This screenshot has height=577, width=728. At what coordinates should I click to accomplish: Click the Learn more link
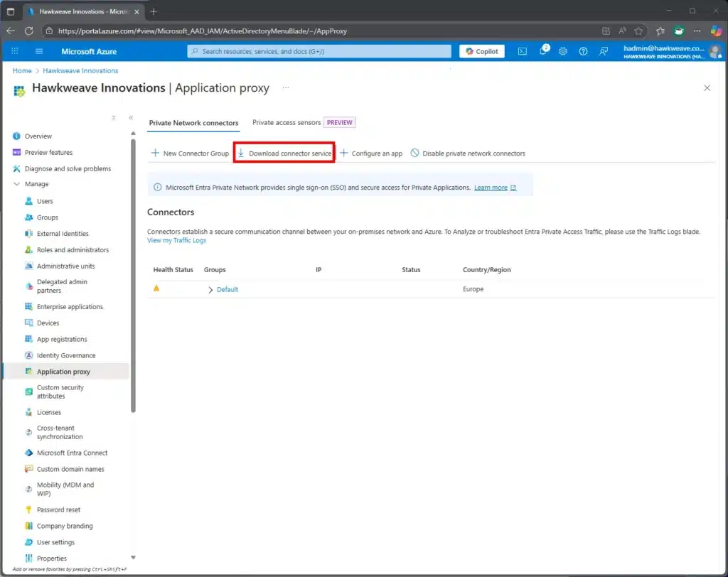491,188
